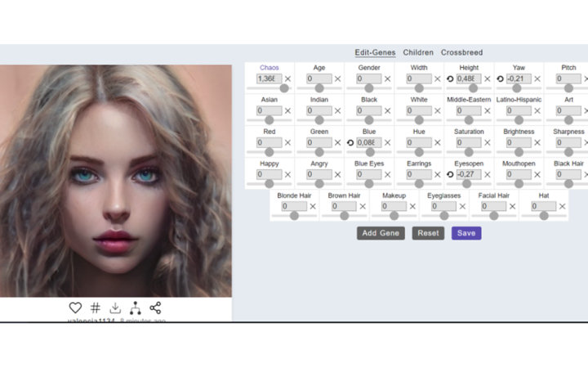The height and width of the screenshot is (368, 588).
Task: Undo the Eyesopen gene value
Action: (x=450, y=174)
